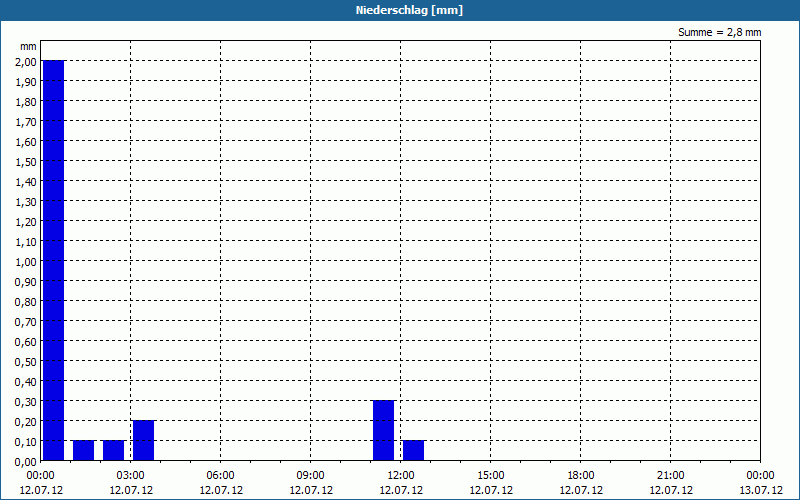Click the 12.07.12 date under 18:00
This screenshot has height=500, width=800.
pyautogui.click(x=581, y=490)
